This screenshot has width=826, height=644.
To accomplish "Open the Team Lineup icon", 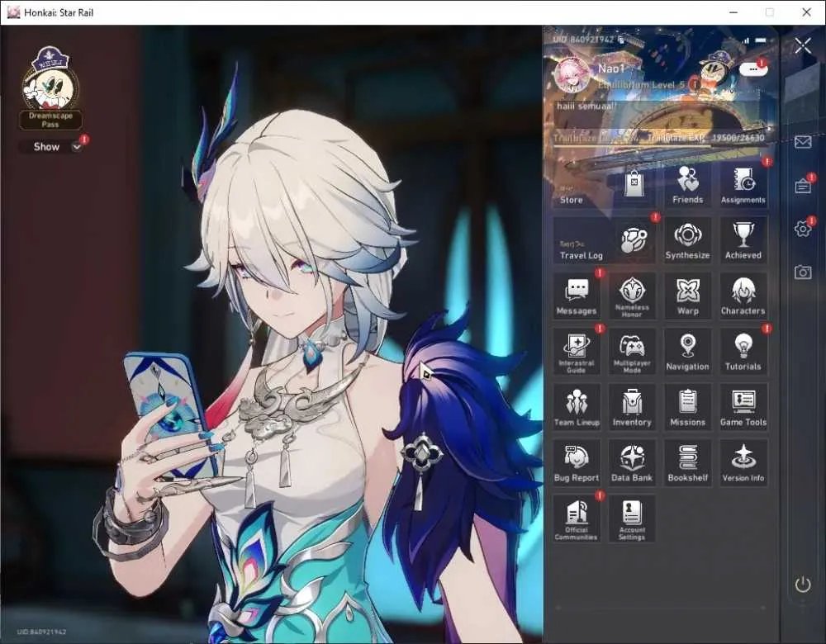I will pos(577,407).
